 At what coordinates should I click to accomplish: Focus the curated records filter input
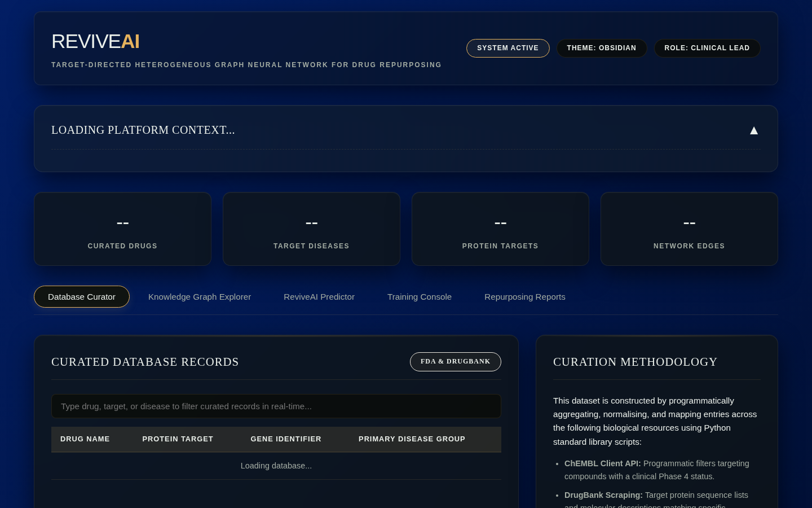coord(276,406)
